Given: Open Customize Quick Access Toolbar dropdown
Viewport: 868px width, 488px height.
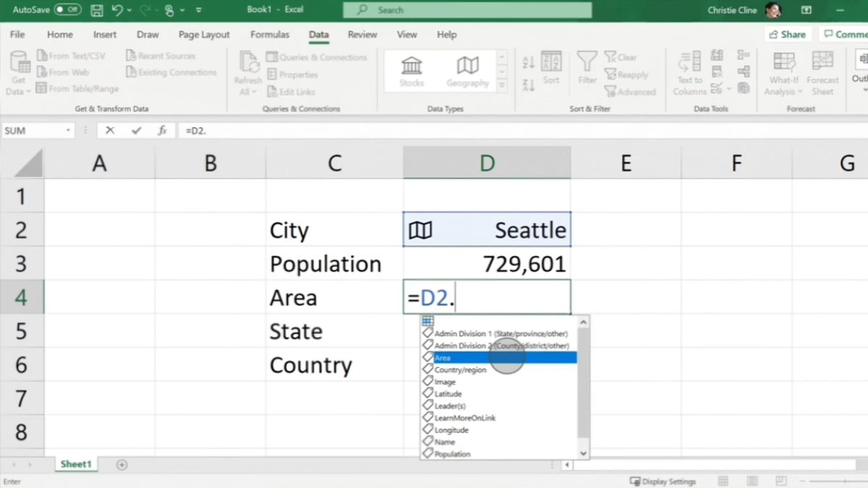Looking at the screenshot, I should 199,11.
